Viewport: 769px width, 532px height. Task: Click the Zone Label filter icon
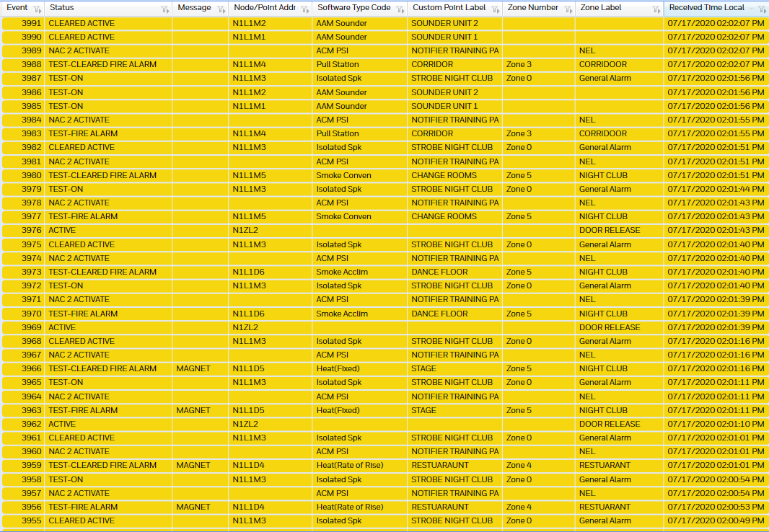pyautogui.click(x=656, y=9)
